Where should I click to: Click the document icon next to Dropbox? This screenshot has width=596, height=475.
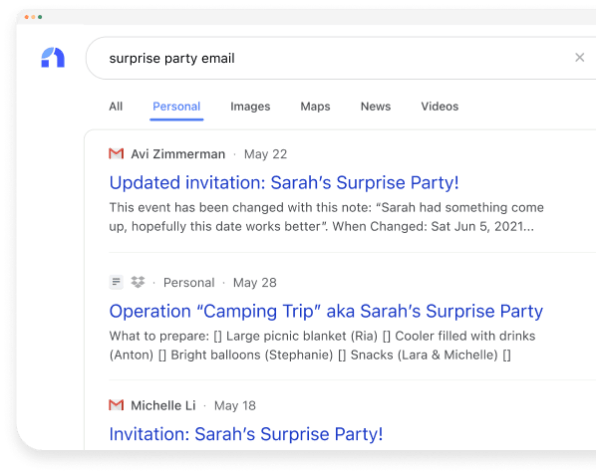(x=116, y=282)
